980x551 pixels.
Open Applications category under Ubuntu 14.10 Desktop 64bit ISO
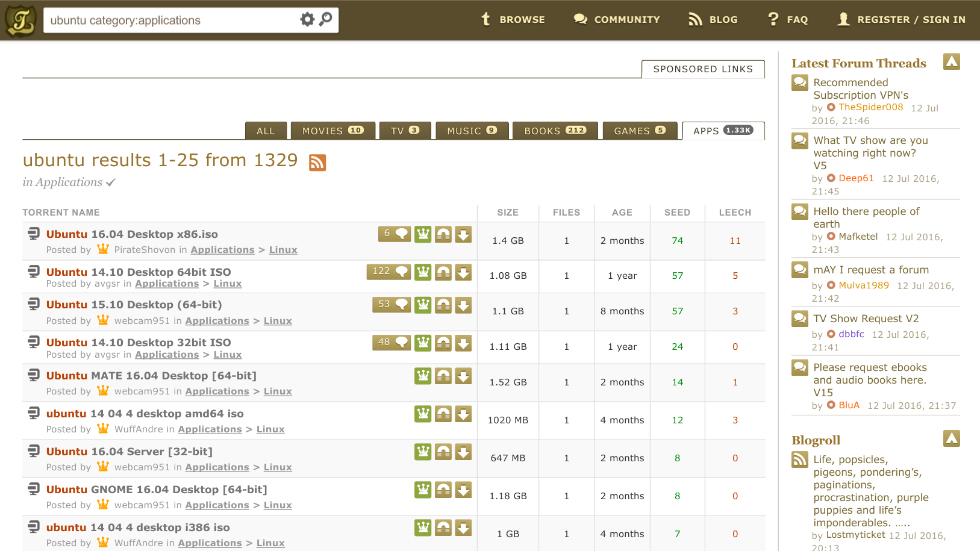(x=167, y=284)
